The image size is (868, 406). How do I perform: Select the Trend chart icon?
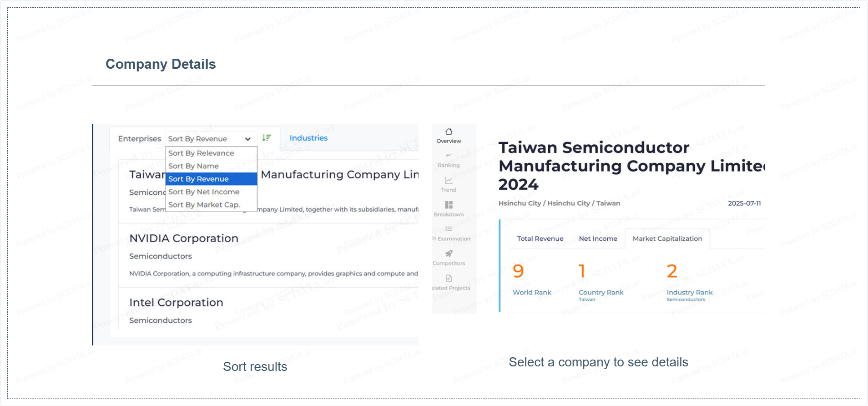(449, 181)
